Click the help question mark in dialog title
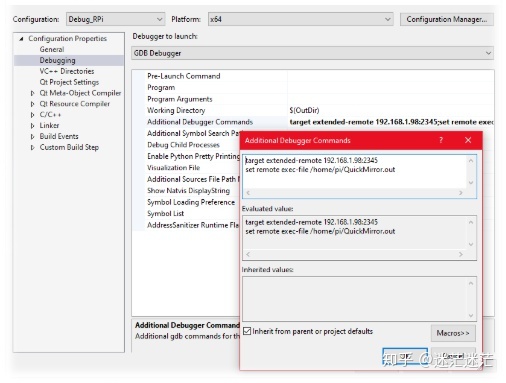The height and width of the screenshot is (383, 506). tap(441, 140)
